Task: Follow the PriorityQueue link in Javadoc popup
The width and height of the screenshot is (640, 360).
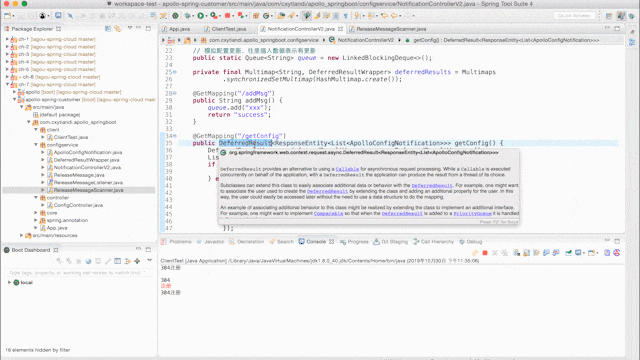Action: click(472, 213)
